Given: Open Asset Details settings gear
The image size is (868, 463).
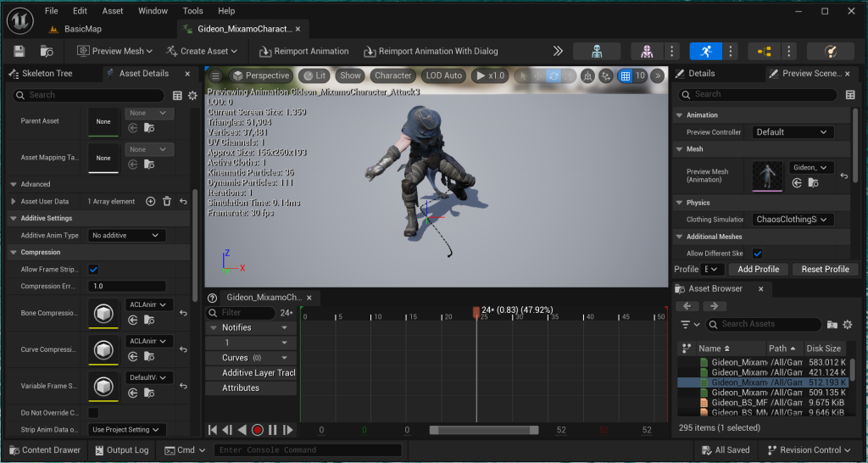Looking at the screenshot, I should tap(192, 95).
